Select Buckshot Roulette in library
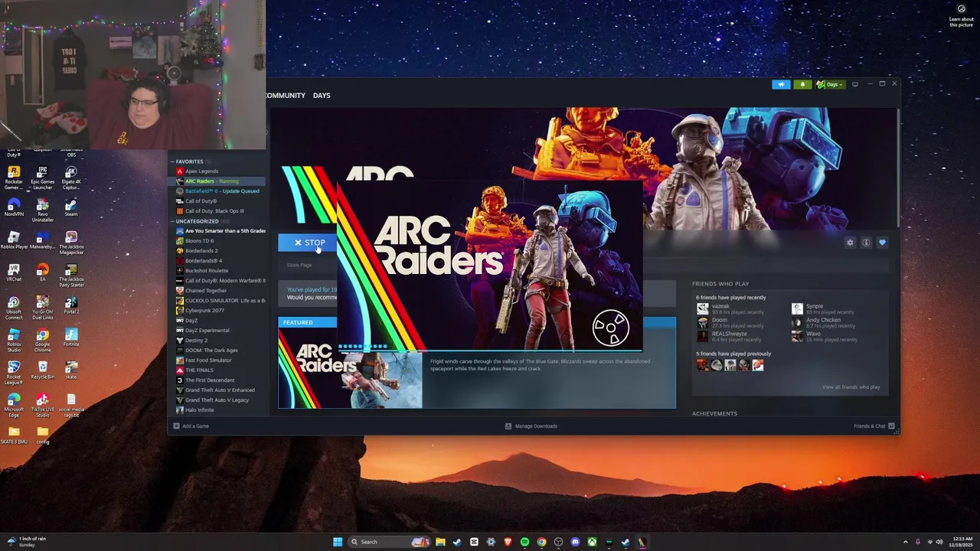Screen dimensions: 980x551 206,271
